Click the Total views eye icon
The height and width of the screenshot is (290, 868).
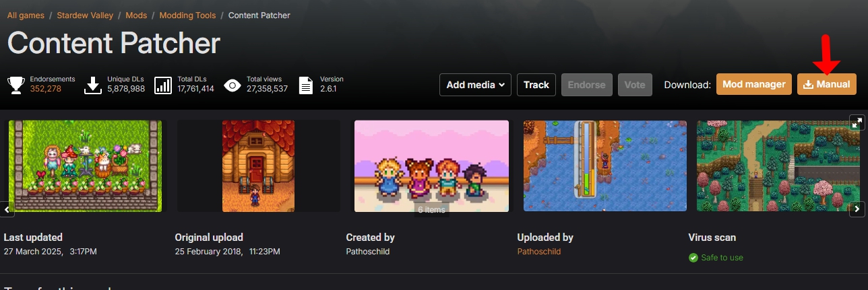click(x=232, y=85)
